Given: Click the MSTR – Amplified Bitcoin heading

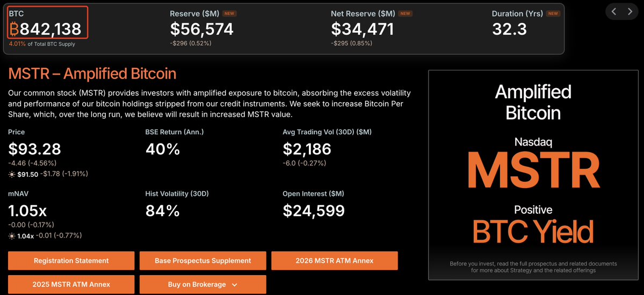Looking at the screenshot, I should (x=92, y=74).
